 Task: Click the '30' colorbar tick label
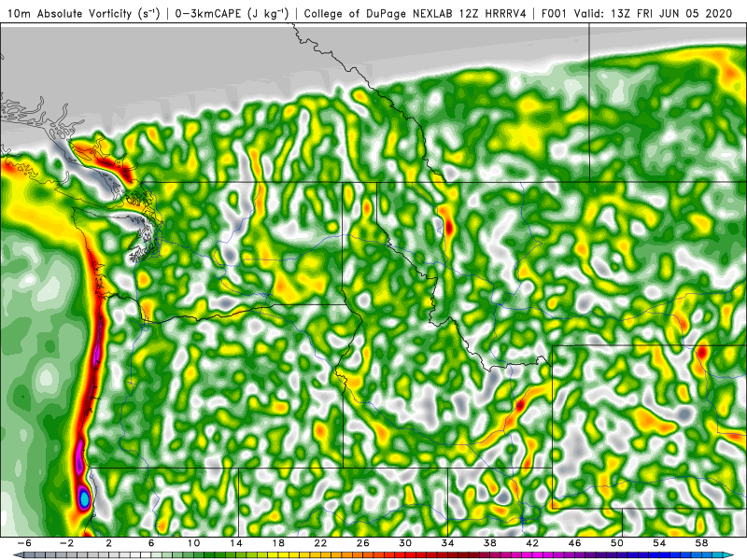point(405,543)
